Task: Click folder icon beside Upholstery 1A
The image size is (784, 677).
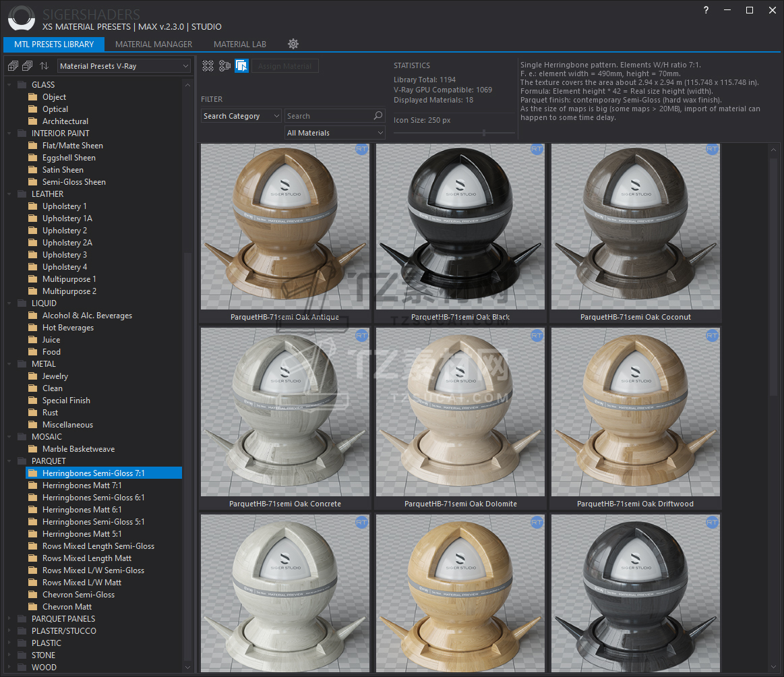Action: (x=33, y=218)
